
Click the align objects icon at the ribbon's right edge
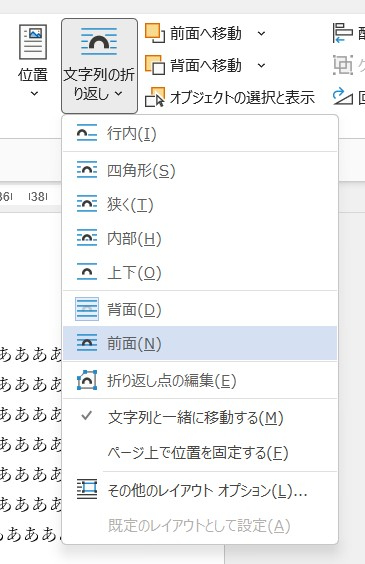pos(343,33)
